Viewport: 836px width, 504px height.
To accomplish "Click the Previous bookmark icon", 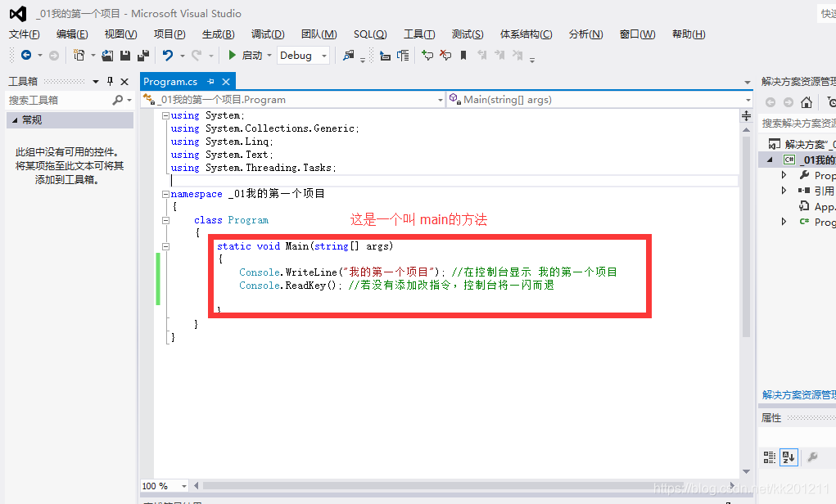I will coord(482,54).
